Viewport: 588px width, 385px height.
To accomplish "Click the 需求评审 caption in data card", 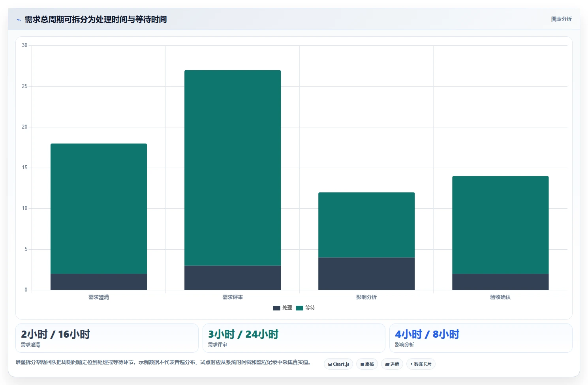I will tap(218, 345).
